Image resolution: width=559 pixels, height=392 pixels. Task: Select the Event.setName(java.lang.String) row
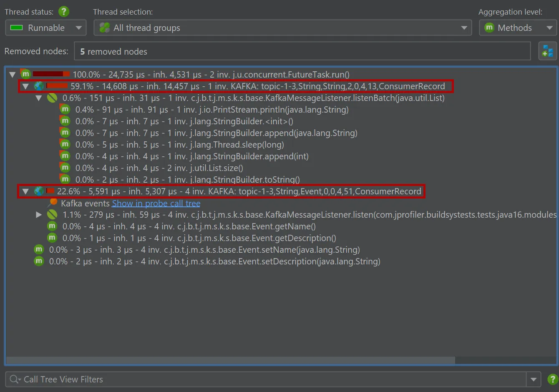click(x=204, y=250)
